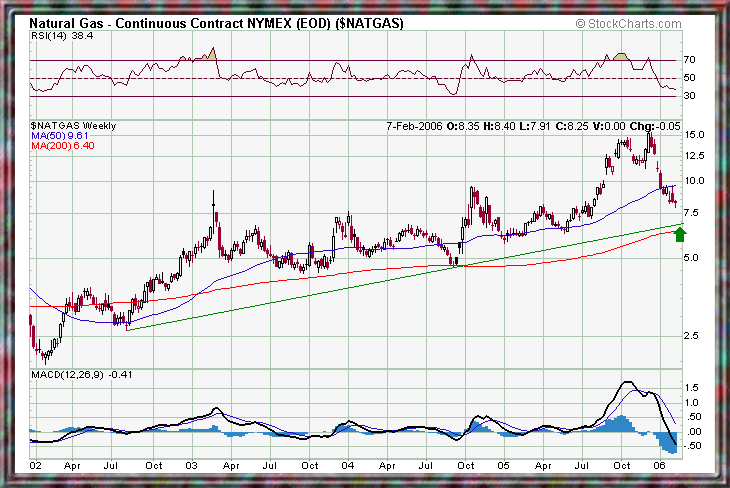Click the change value 'Chg:-0.05'
Viewport: 730px width, 488px height.
[x=655, y=126]
